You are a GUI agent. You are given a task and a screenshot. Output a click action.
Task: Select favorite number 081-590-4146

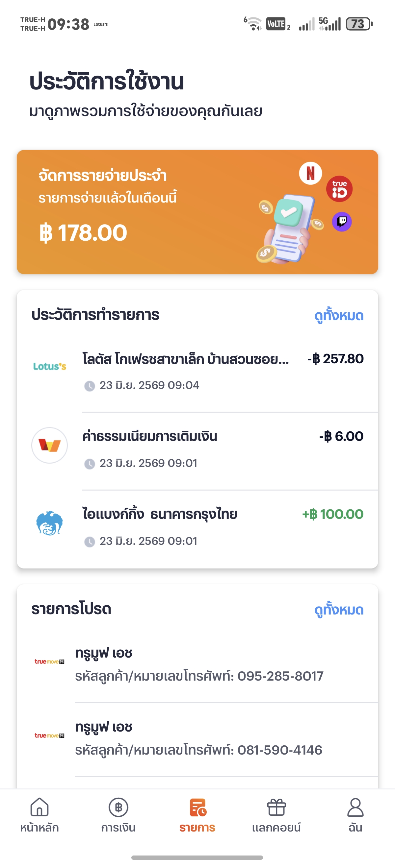(x=197, y=740)
